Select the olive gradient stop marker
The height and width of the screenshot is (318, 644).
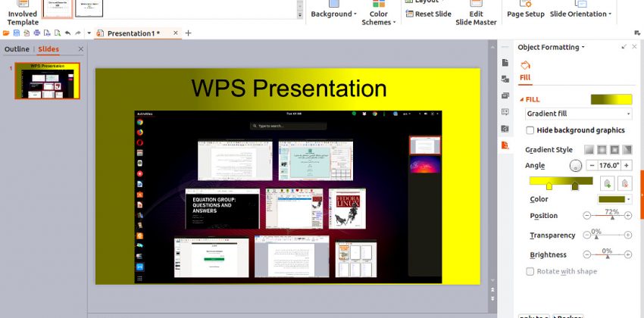tap(575, 185)
